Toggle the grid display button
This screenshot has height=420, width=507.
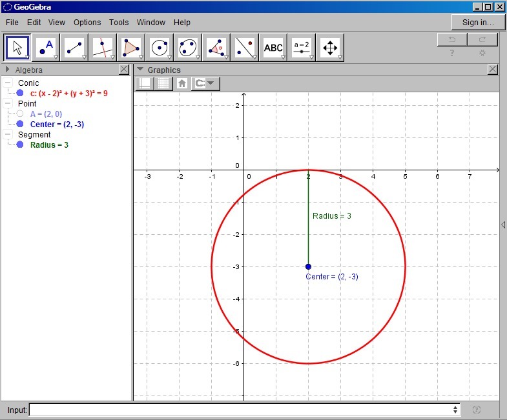click(163, 83)
